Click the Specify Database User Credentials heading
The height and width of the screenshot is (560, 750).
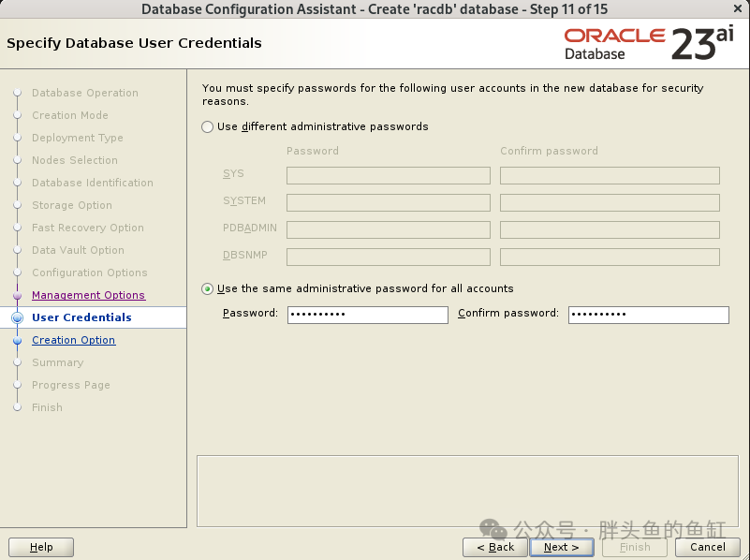coord(134,43)
